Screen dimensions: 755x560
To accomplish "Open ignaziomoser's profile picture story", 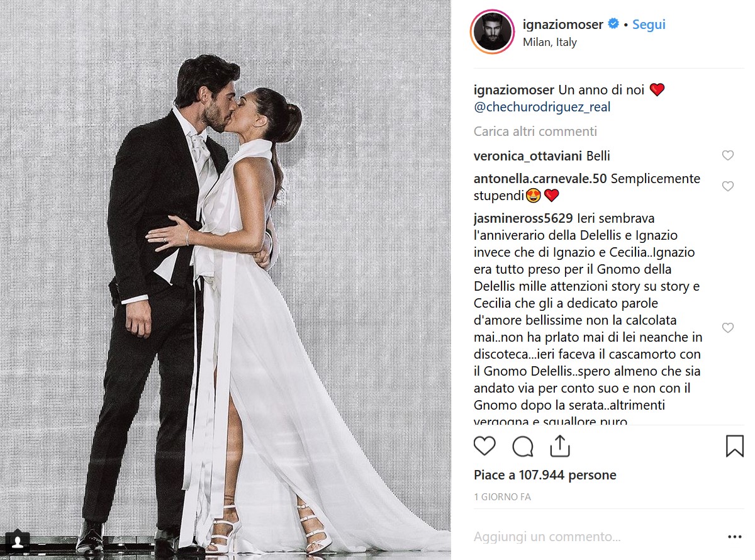I will pos(491,32).
